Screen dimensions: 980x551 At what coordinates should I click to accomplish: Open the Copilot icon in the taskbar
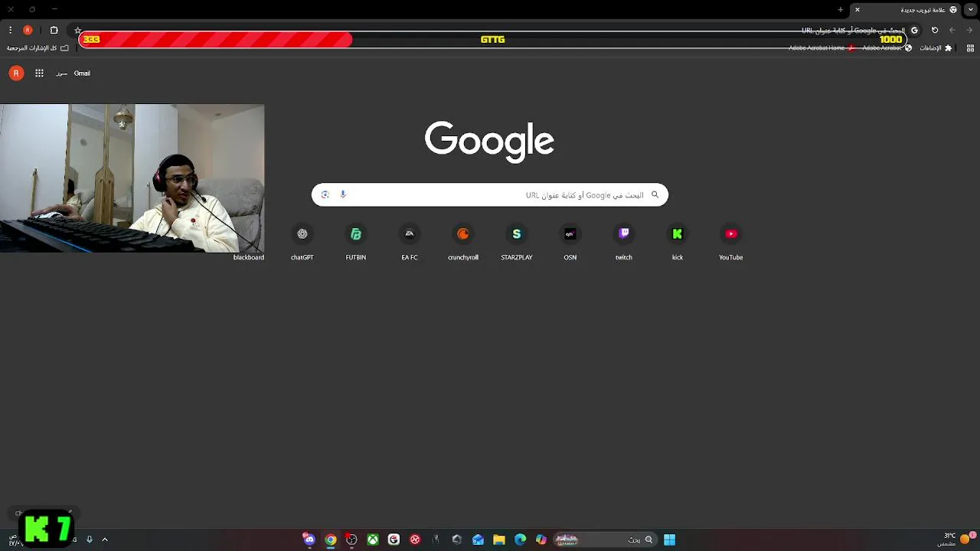coord(541,540)
